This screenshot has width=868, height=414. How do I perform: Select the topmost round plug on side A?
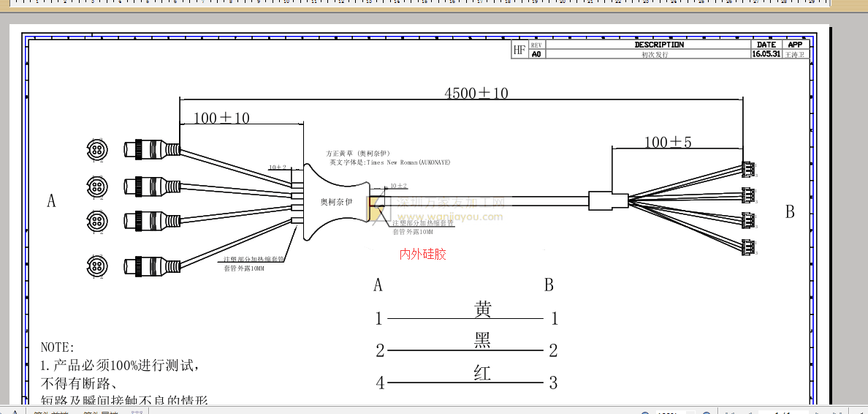(x=151, y=150)
